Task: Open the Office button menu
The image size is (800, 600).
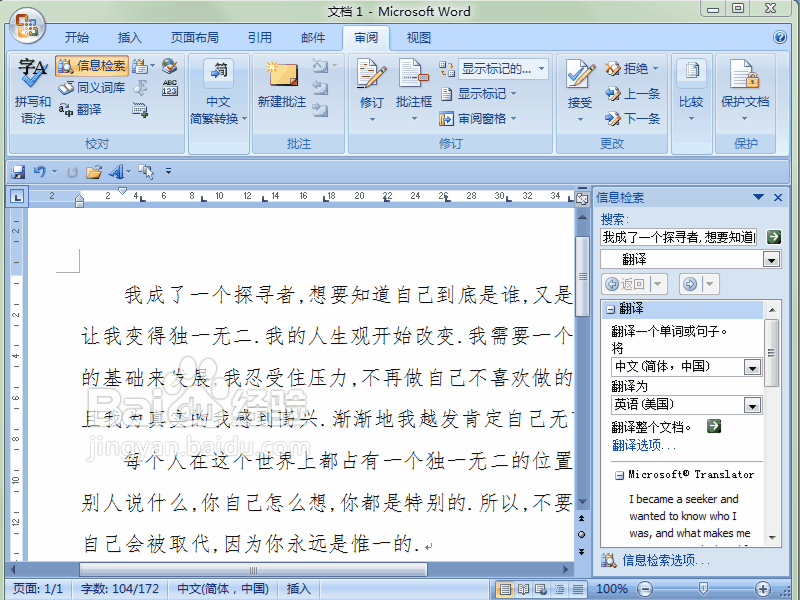Action: tap(27, 26)
